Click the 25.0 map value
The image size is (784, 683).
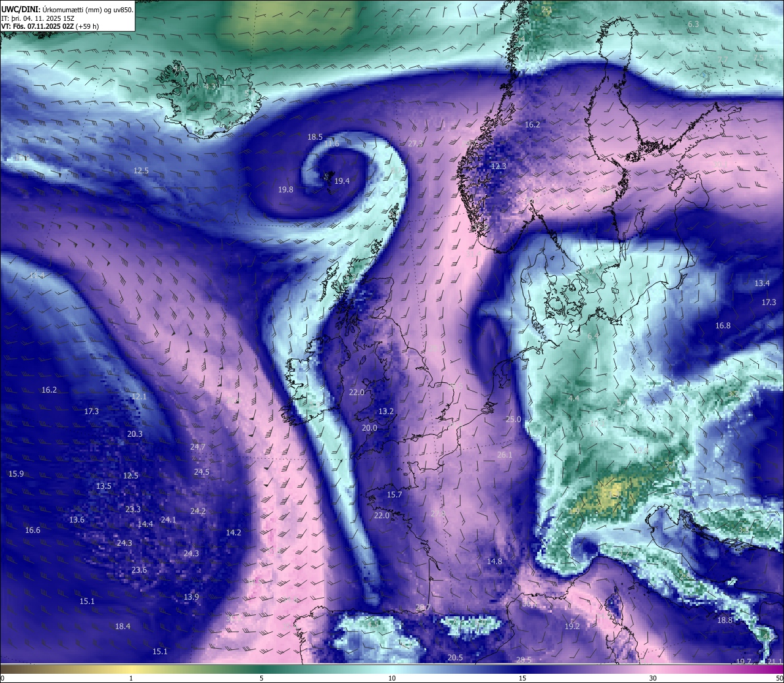coord(513,420)
